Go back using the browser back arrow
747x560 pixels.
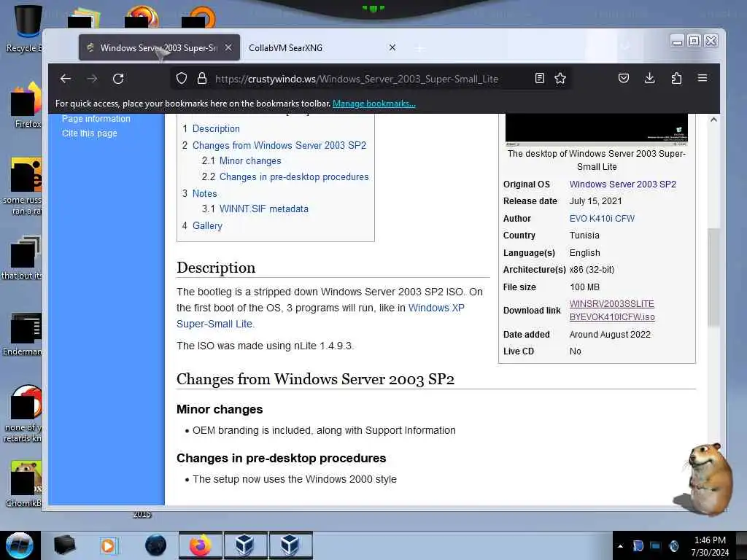click(66, 79)
